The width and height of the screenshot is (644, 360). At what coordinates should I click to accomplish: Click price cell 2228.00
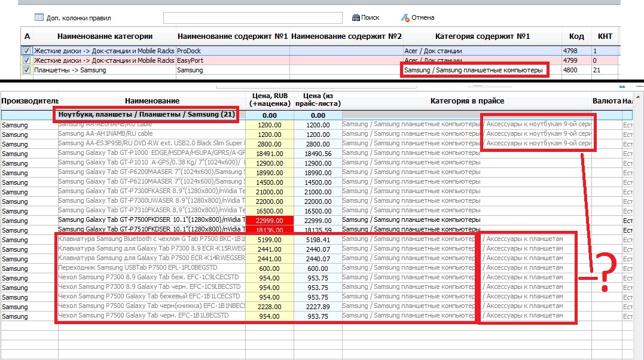(x=270, y=307)
